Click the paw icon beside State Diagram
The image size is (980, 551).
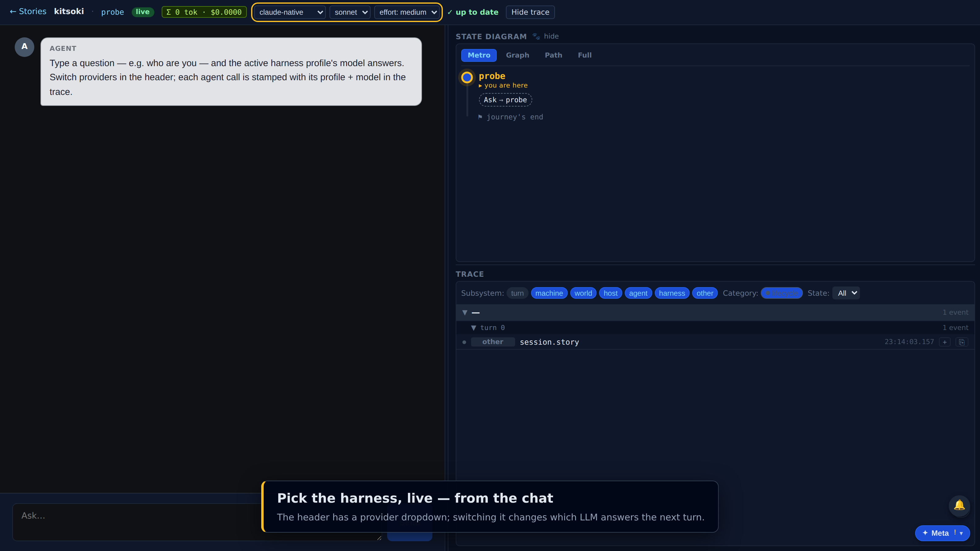pos(536,36)
